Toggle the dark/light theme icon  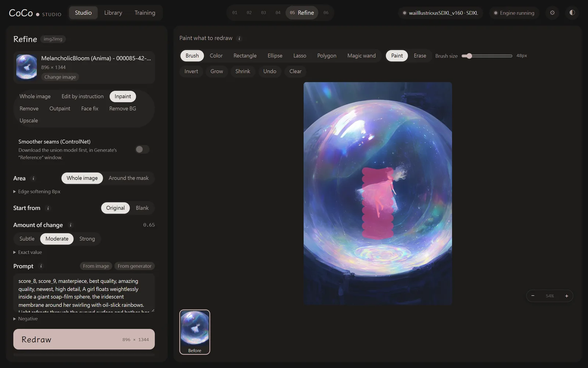point(572,13)
